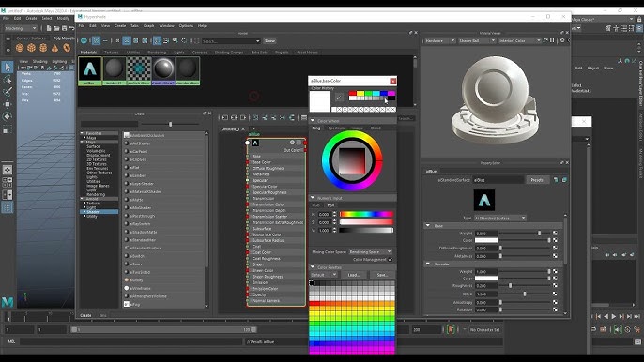The image size is (644, 362).
Task: Switch numeric input to HSV mode
Action: 330,204
